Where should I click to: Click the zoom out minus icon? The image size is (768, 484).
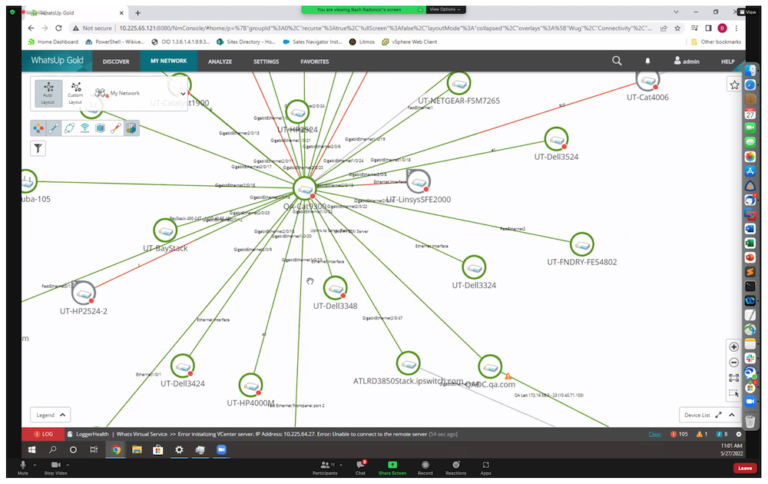(734, 361)
